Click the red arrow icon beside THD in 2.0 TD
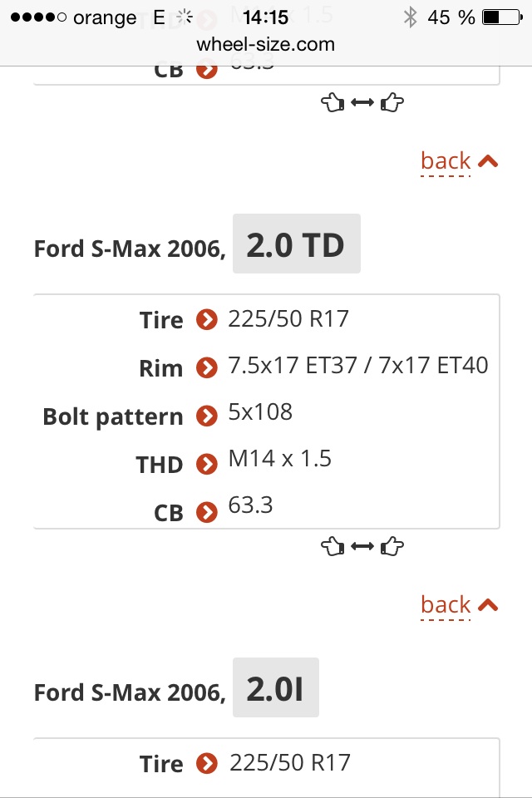The width and height of the screenshot is (532, 798). (206, 463)
